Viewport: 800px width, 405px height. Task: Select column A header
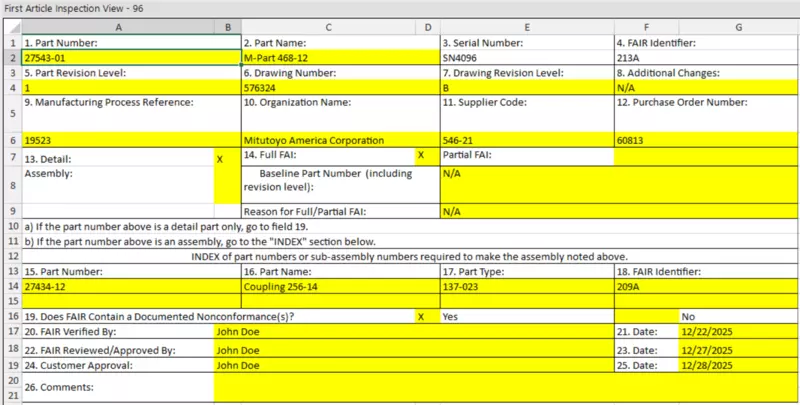(118, 28)
